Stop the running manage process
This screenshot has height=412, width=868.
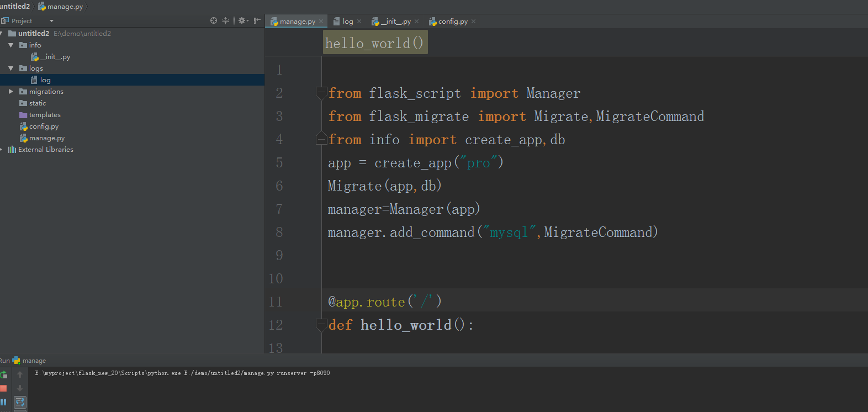coord(3,388)
